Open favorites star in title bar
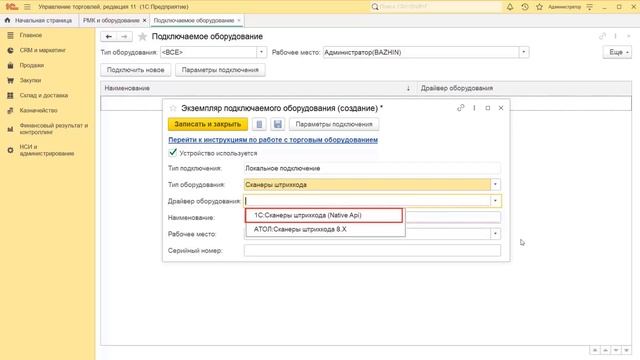 [539, 7]
